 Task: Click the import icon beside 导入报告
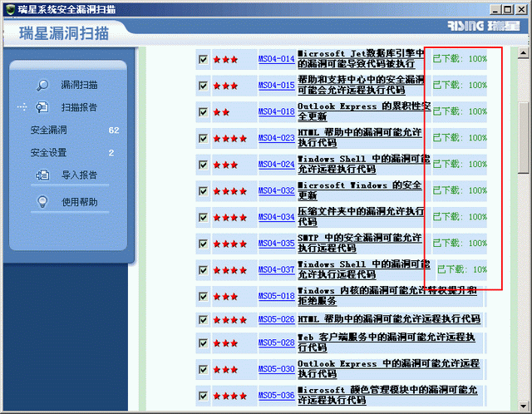[x=42, y=175]
